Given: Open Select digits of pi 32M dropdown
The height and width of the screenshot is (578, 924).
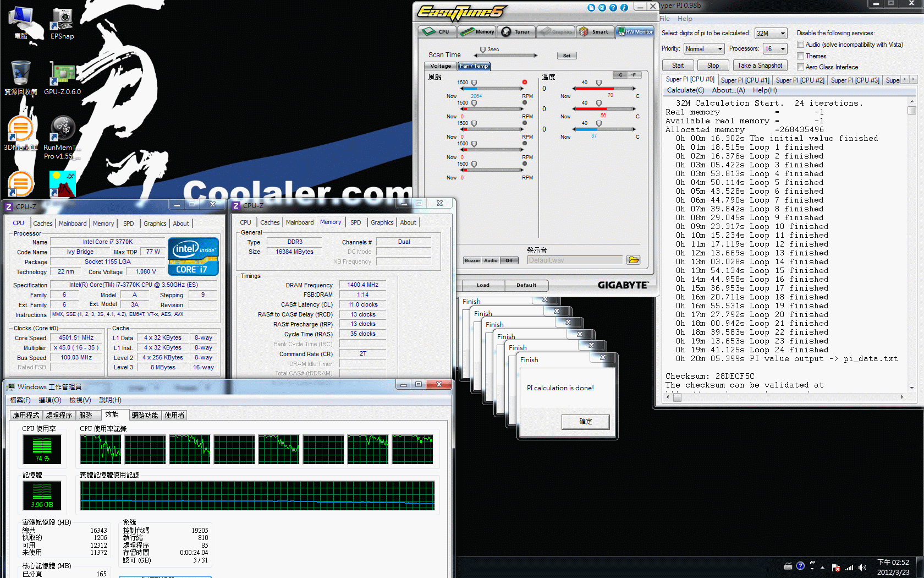Looking at the screenshot, I should 771,34.
